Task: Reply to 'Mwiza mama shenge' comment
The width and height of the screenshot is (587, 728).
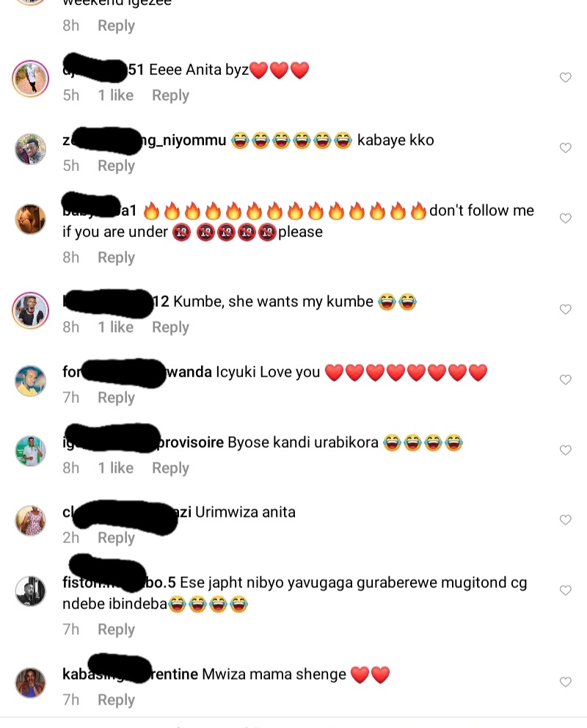Action: [x=116, y=700]
